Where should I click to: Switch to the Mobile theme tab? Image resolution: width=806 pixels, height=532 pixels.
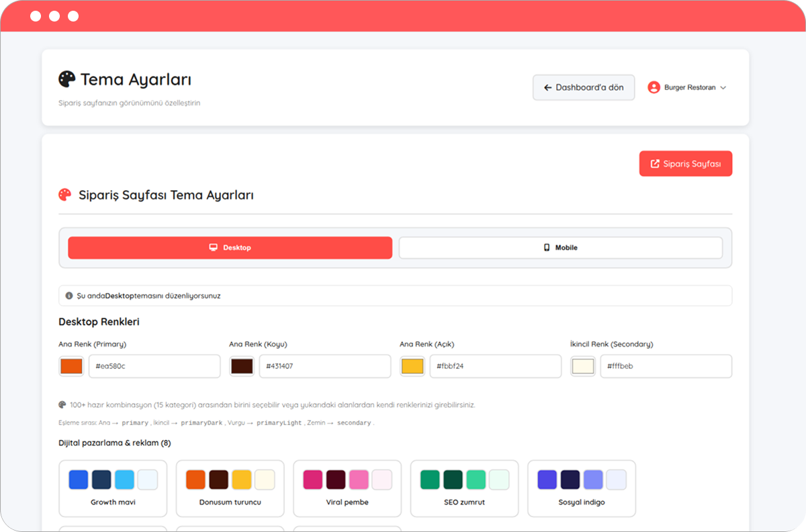[560, 248]
